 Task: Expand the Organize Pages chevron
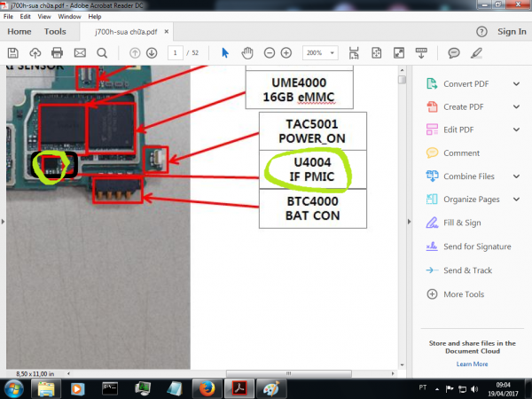pos(516,199)
